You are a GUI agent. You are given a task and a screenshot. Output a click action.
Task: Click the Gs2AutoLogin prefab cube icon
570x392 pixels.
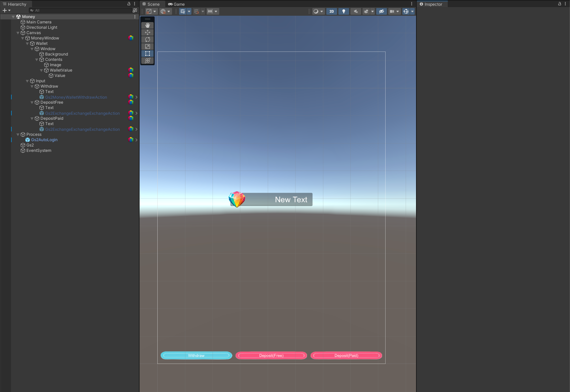click(28, 140)
